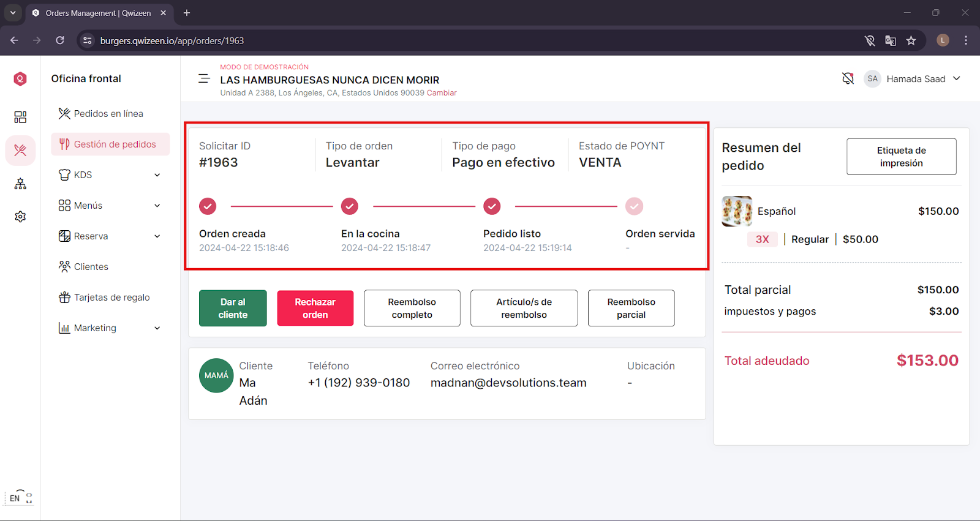The height and width of the screenshot is (521, 980).
Task: Reload the page with browser refresh
Action: tap(60, 40)
